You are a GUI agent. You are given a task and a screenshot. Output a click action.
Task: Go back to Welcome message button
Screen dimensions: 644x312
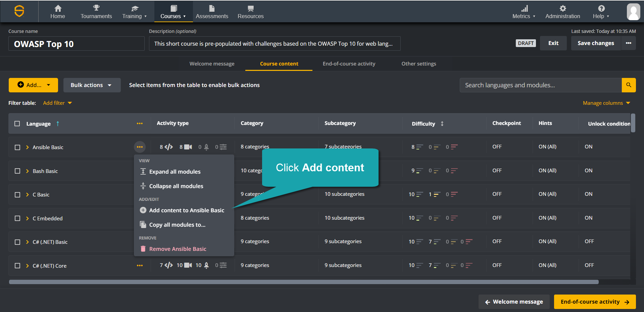[514, 302]
